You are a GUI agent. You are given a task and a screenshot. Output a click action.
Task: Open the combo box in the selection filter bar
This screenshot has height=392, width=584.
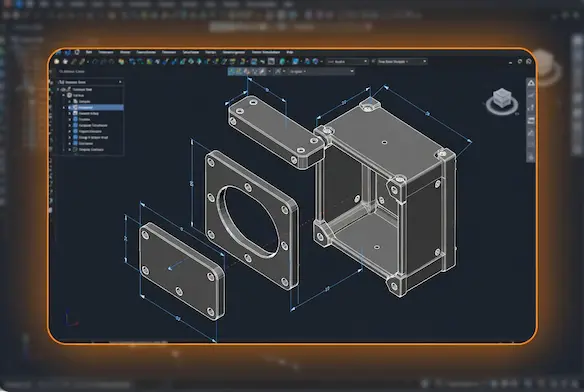(x=321, y=71)
